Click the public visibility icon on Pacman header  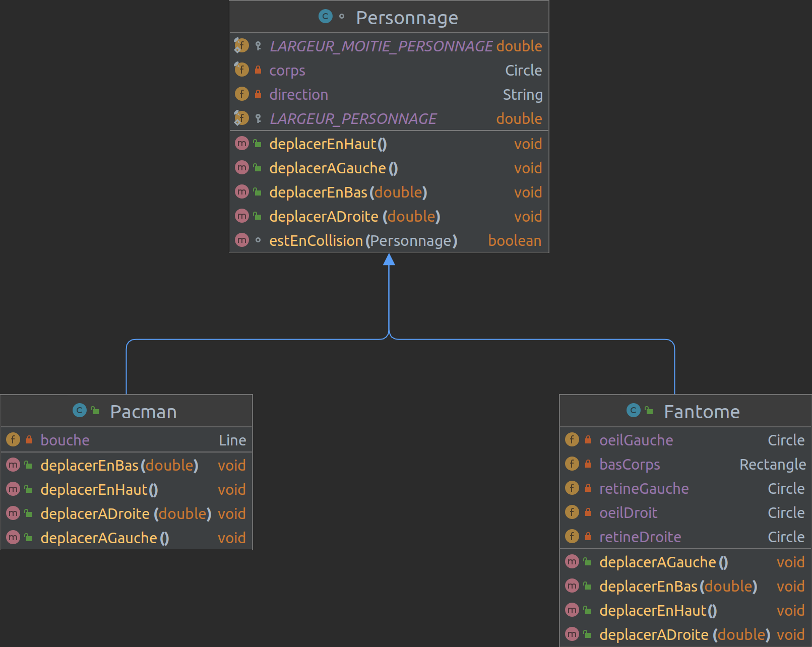[x=95, y=411]
